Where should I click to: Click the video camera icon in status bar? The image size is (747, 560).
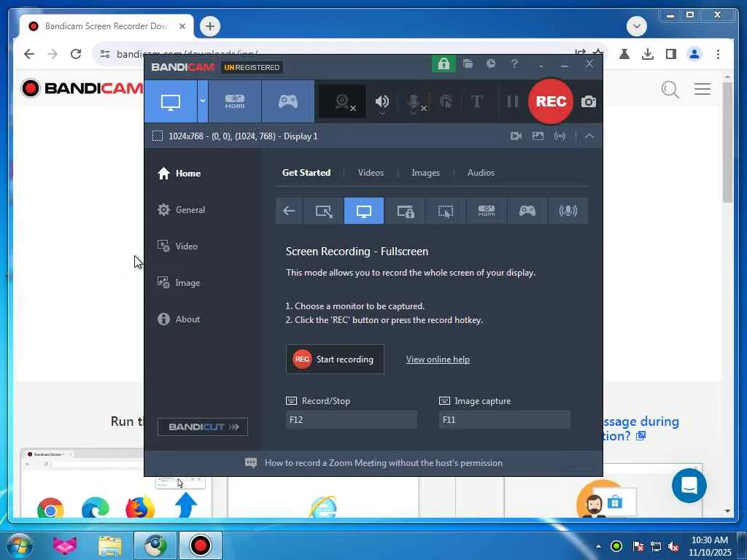(x=516, y=136)
